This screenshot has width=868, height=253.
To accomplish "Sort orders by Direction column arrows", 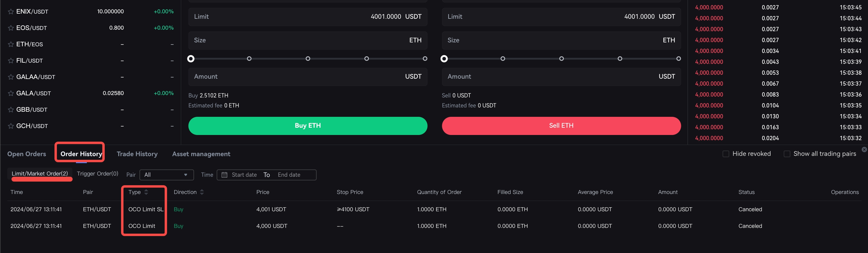I will point(202,192).
